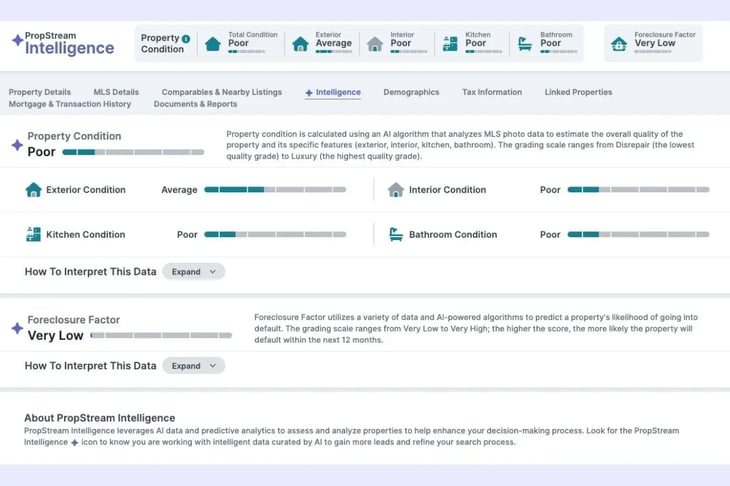Viewport: 730px width, 486px height.
Task: Select the Intelligence tab
Action: pyautogui.click(x=333, y=92)
